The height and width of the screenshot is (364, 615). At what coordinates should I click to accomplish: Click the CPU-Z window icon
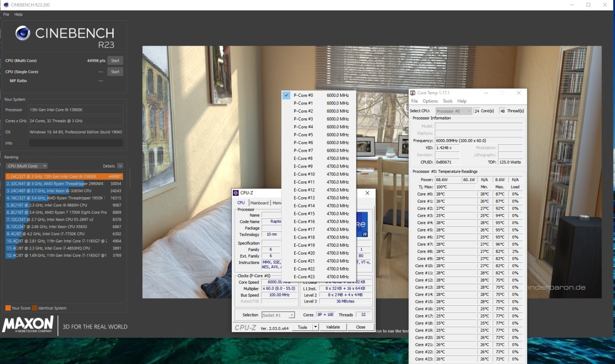tap(236, 193)
